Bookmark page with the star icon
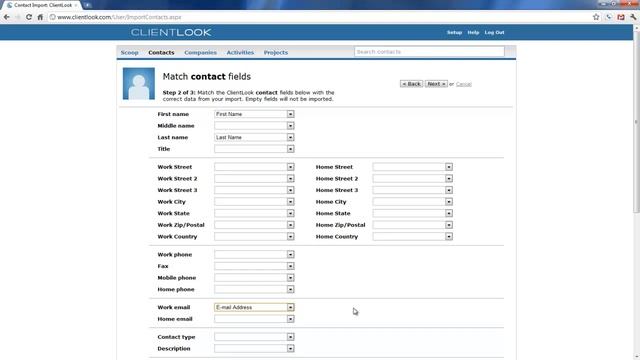Image resolution: width=640 pixels, height=360 pixels. (x=596, y=17)
